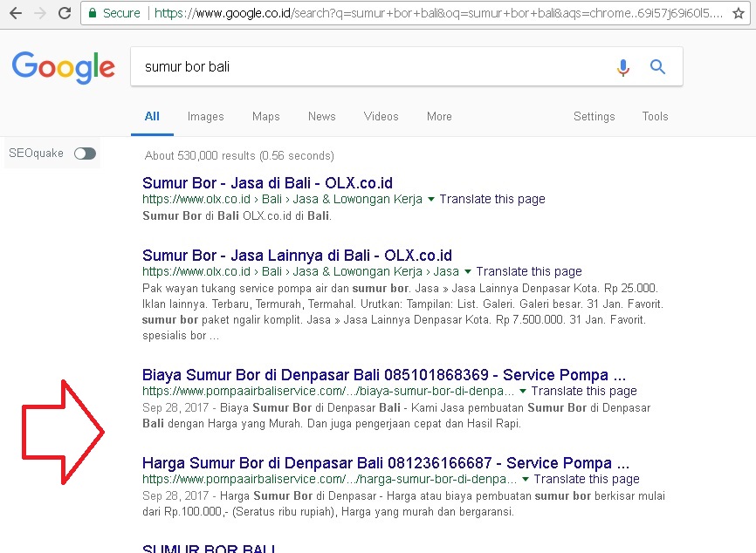Screen dimensions: 756x553
Task: Click the blue magnifier search button
Action: click(x=657, y=66)
